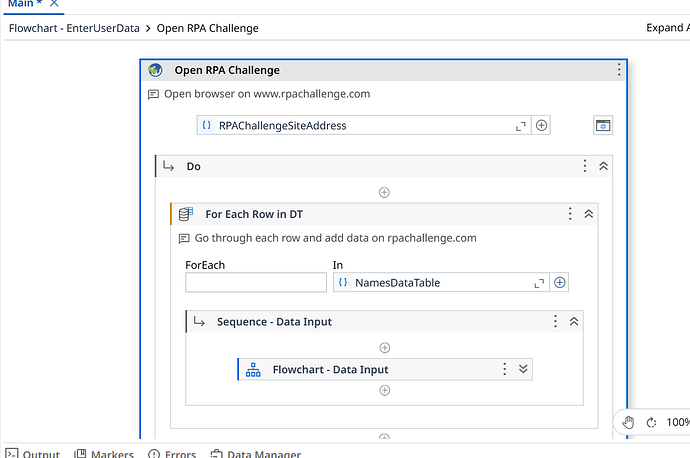The width and height of the screenshot is (690, 458).
Task: Close the Main workflow tab
Action: coord(54,4)
